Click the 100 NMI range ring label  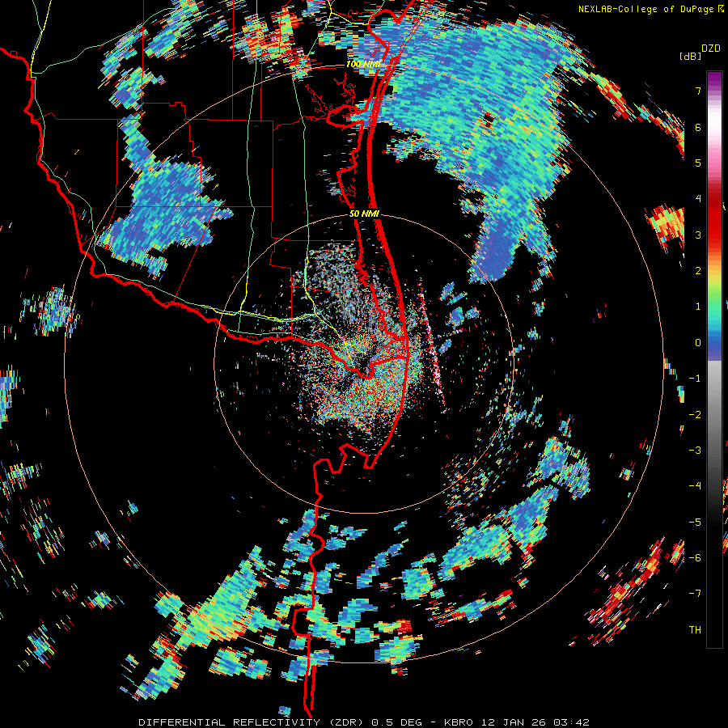363,64
